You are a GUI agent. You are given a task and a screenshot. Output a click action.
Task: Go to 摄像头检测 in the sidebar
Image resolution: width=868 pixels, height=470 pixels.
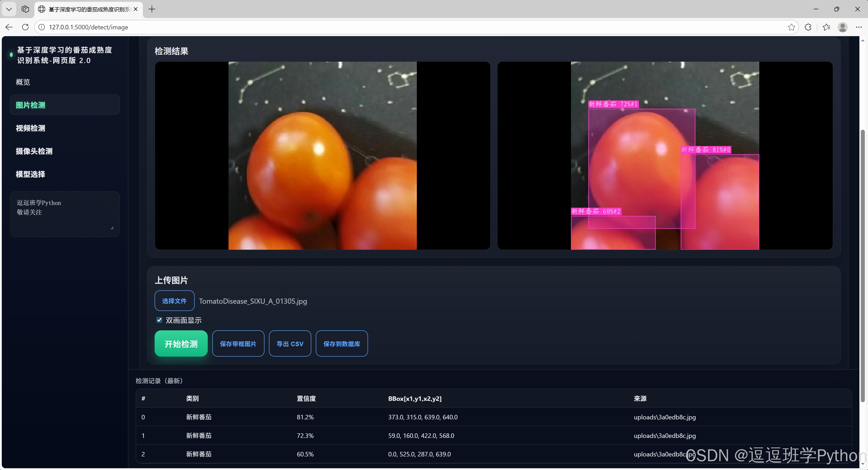point(34,151)
